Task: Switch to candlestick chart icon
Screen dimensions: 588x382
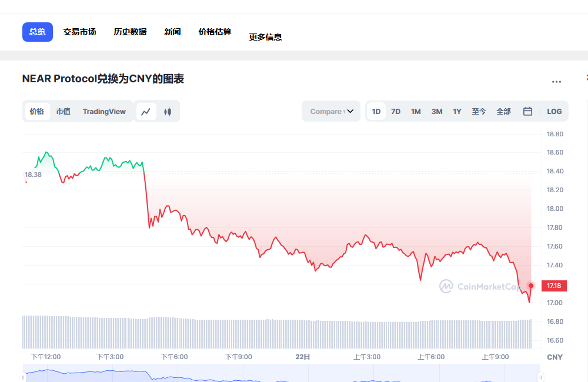Action: (168, 111)
